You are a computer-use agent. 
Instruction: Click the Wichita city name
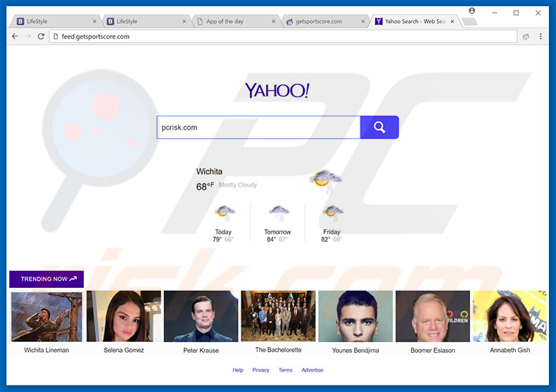[209, 172]
